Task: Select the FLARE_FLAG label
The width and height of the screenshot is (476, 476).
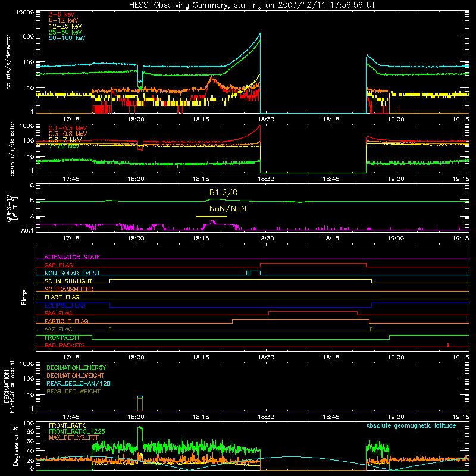Action: coord(62,297)
